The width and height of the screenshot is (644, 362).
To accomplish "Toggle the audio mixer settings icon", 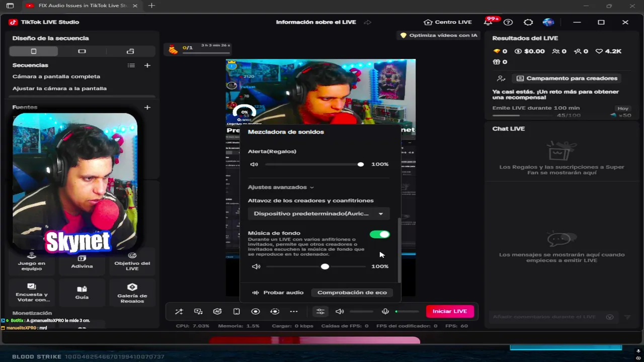I will pyautogui.click(x=320, y=311).
